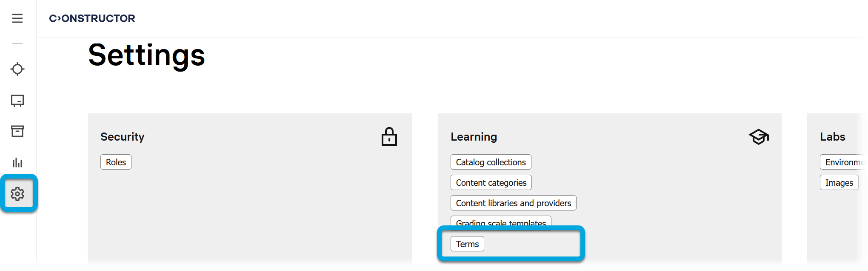Open the Roles settings
868x271 pixels.
pyautogui.click(x=116, y=162)
